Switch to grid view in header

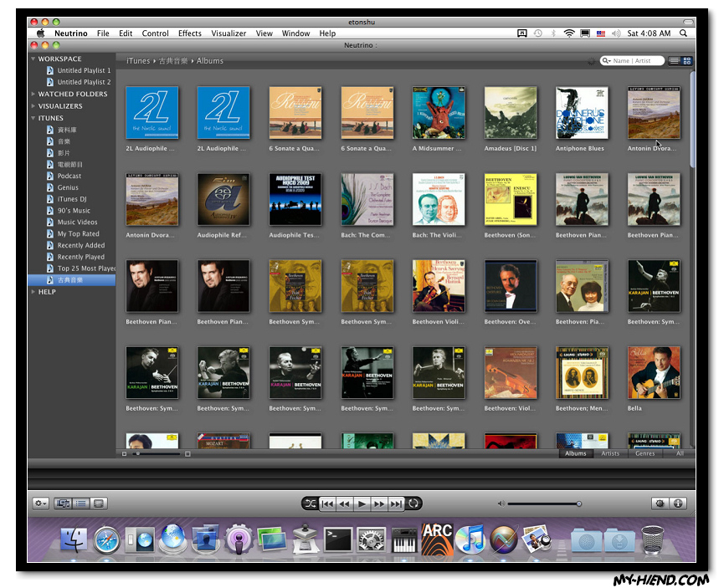pyautogui.click(x=687, y=60)
